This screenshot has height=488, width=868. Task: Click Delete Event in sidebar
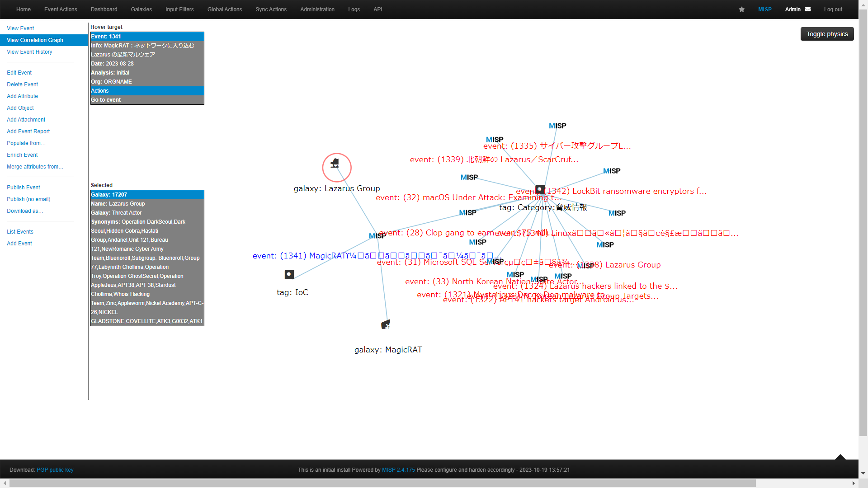pos(22,84)
